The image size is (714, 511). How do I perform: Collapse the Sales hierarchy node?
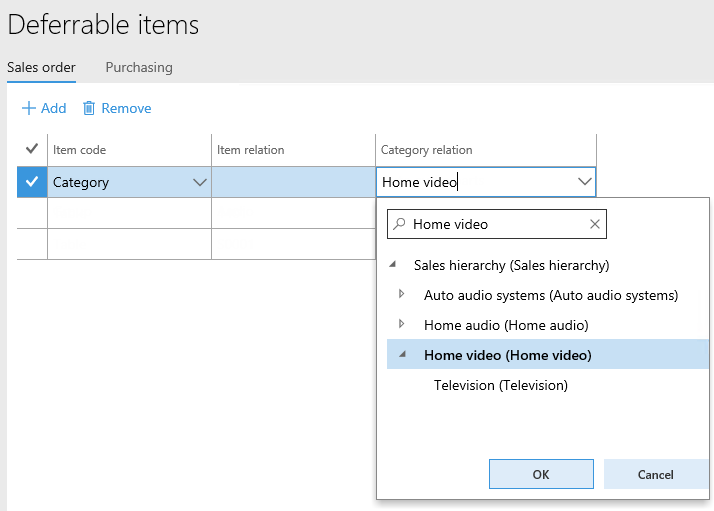[392, 265]
